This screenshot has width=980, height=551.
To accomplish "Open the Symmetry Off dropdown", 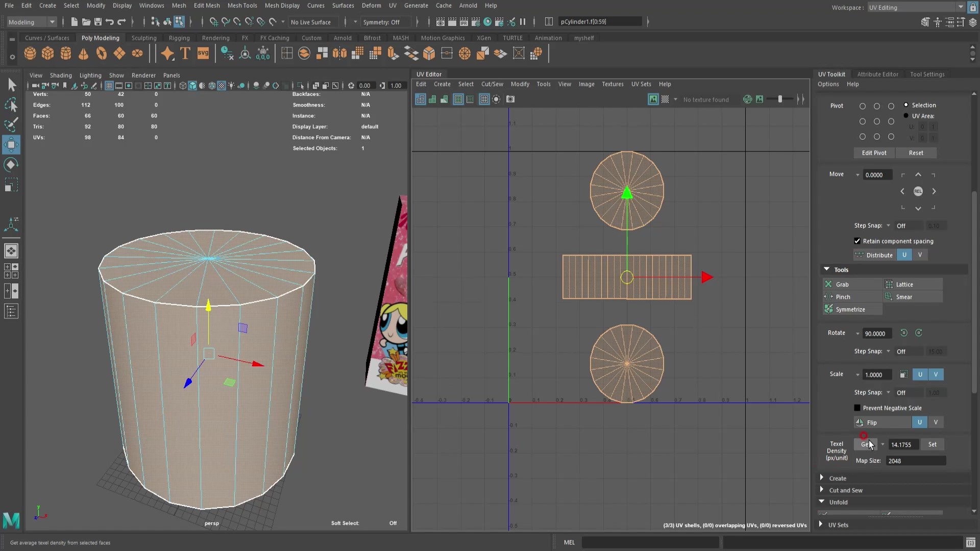I will pyautogui.click(x=385, y=22).
